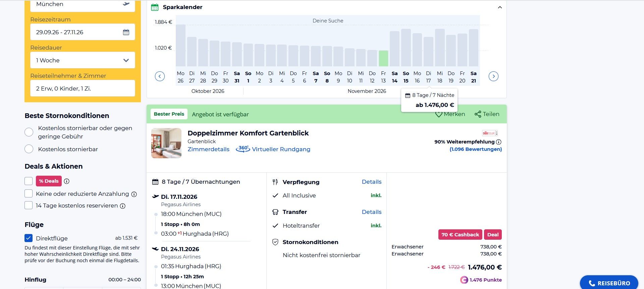Click the hotel room thumbnail image
This screenshot has width=644, height=289.
(166, 143)
